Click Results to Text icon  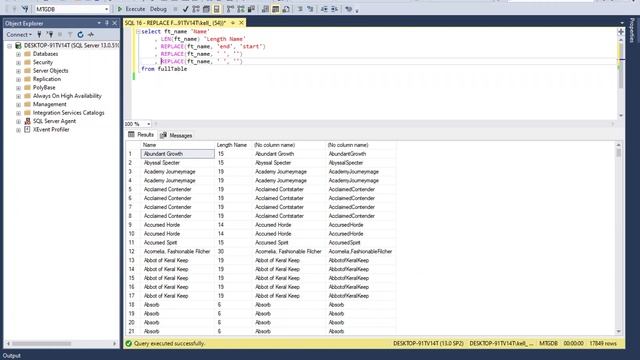pyautogui.click(x=265, y=9)
